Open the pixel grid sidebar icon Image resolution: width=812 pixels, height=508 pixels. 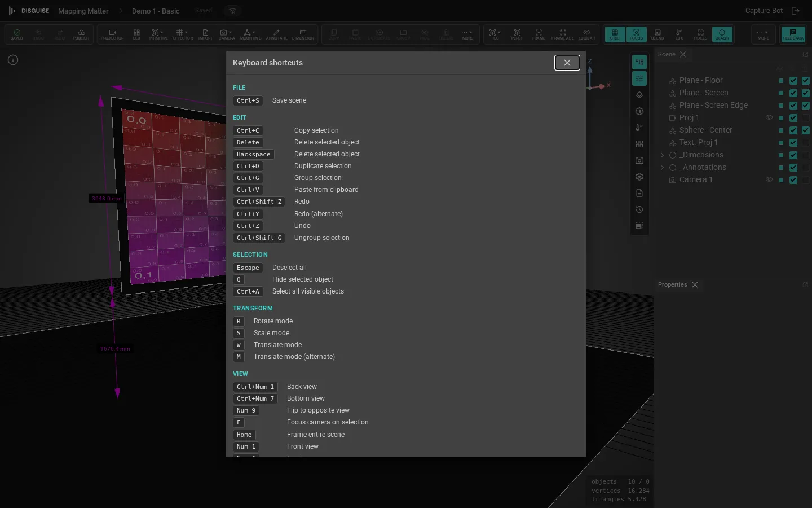point(639,144)
